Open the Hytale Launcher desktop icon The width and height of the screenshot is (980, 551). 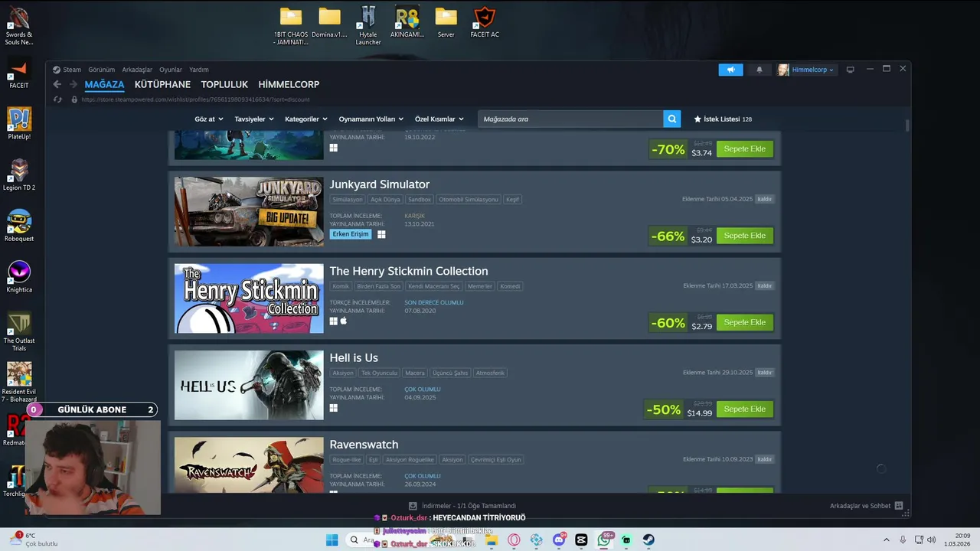click(x=368, y=26)
